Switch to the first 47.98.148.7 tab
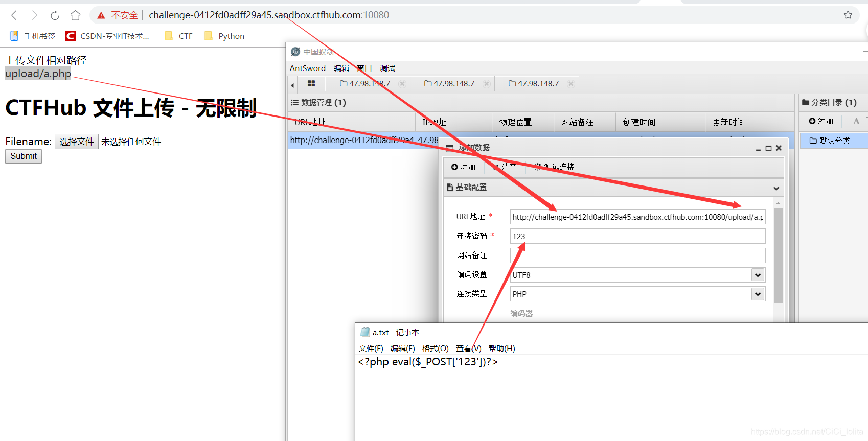The height and width of the screenshot is (441, 868). [x=365, y=84]
